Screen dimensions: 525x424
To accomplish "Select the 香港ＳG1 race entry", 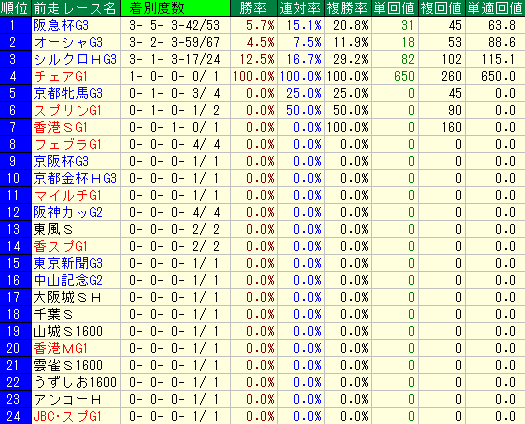I will [61, 127].
